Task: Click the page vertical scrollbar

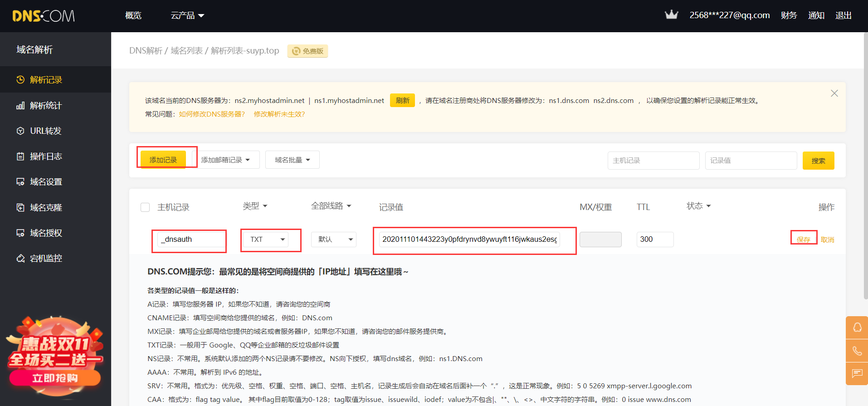Action: click(x=866, y=166)
